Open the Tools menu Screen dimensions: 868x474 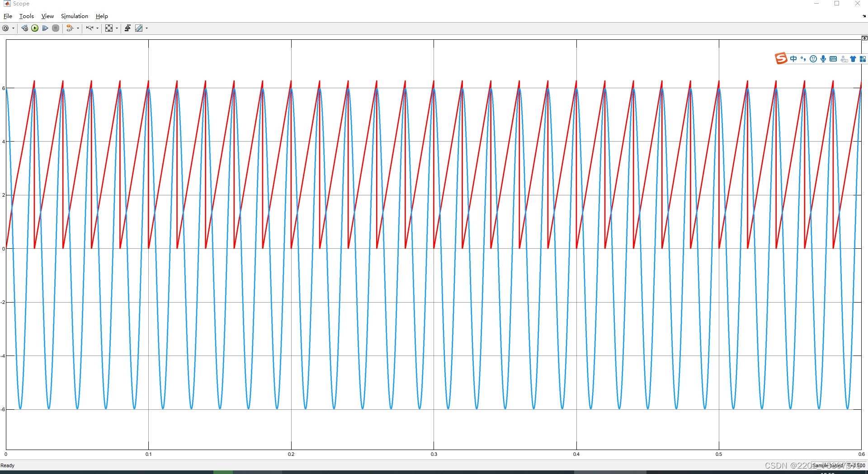tap(27, 16)
